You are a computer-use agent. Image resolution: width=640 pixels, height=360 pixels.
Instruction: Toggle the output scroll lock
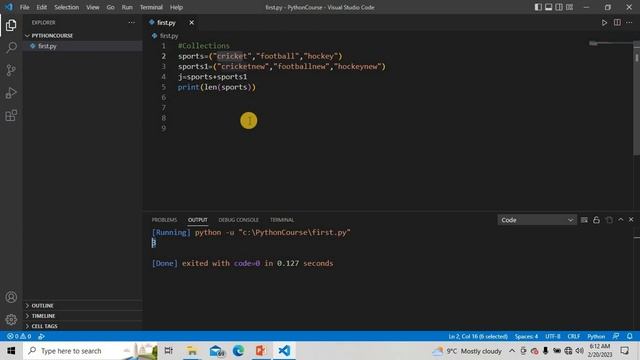click(596, 220)
